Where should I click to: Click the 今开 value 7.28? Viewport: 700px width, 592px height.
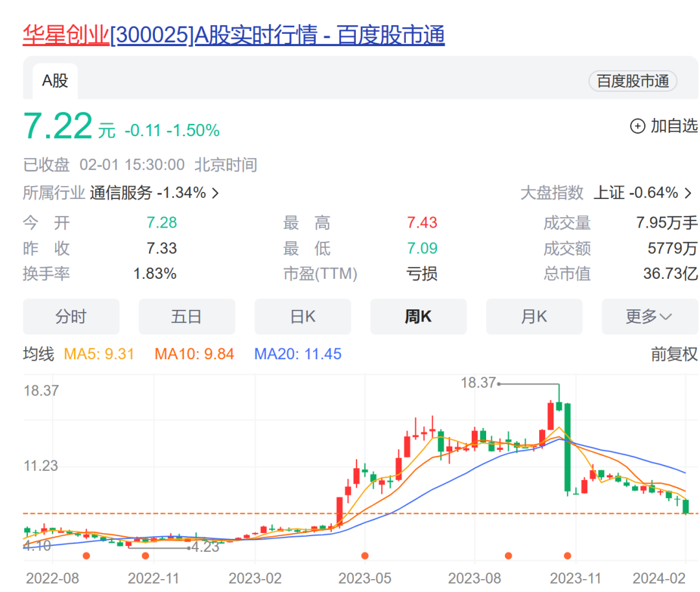pos(161,222)
